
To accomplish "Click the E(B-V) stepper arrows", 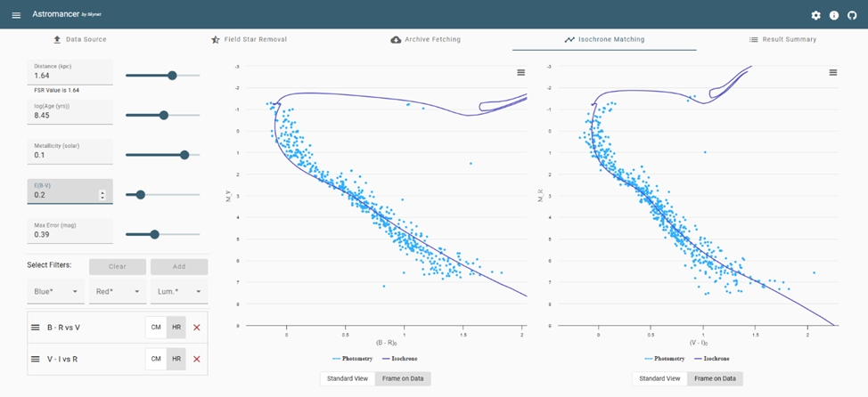I will coord(102,195).
